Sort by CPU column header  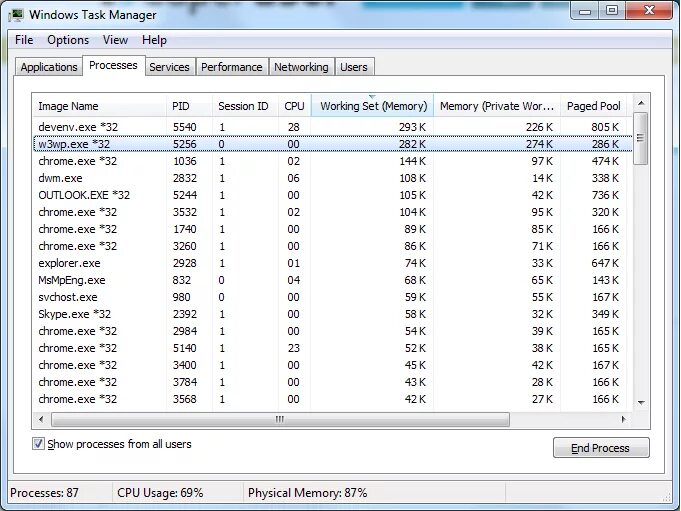pyautogui.click(x=294, y=106)
